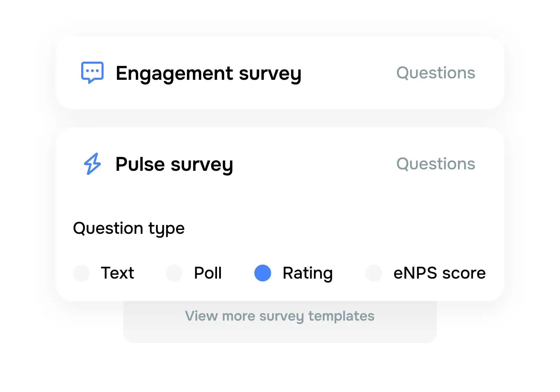Click the Engagement survey title

point(209,73)
